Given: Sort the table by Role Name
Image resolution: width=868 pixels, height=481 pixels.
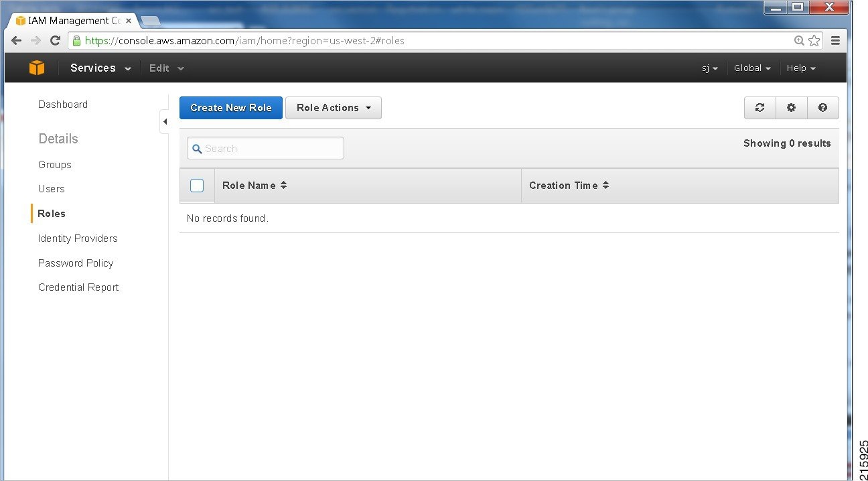Looking at the screenshot, I should pyautogui.click(x=255, y=186).
